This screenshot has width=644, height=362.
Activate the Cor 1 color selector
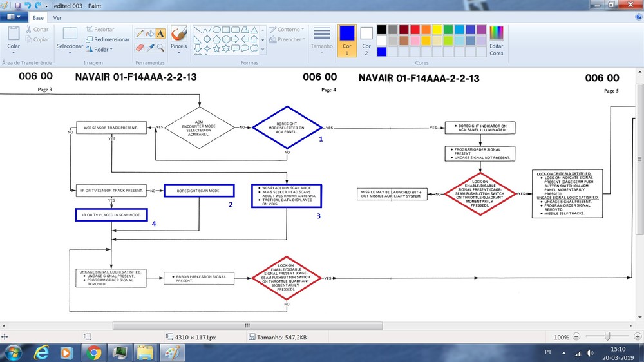346,41
